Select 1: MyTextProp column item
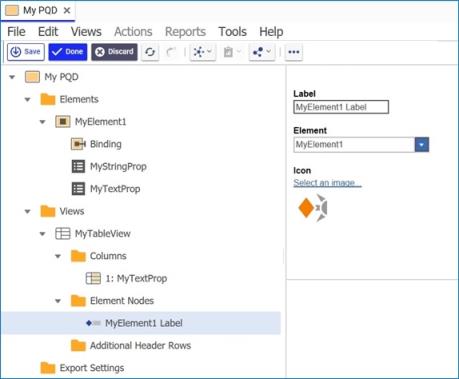Image resolution: width=459 pixels, height=379 pixels. coord(136,278)
